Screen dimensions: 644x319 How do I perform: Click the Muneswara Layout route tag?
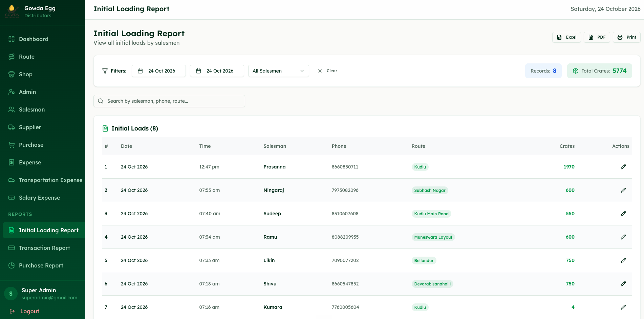pos(433,237)
